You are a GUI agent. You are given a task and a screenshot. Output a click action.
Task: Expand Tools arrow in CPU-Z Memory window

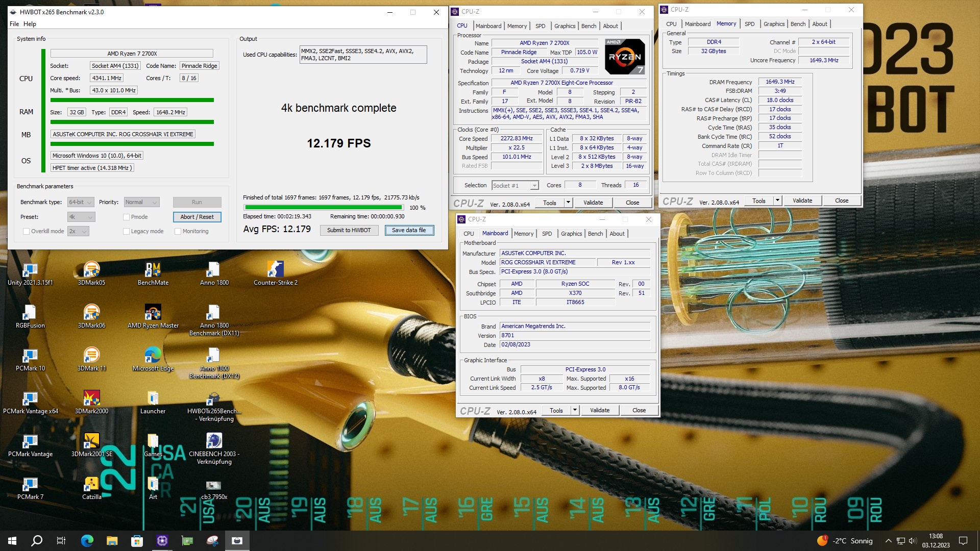(777, 201)
